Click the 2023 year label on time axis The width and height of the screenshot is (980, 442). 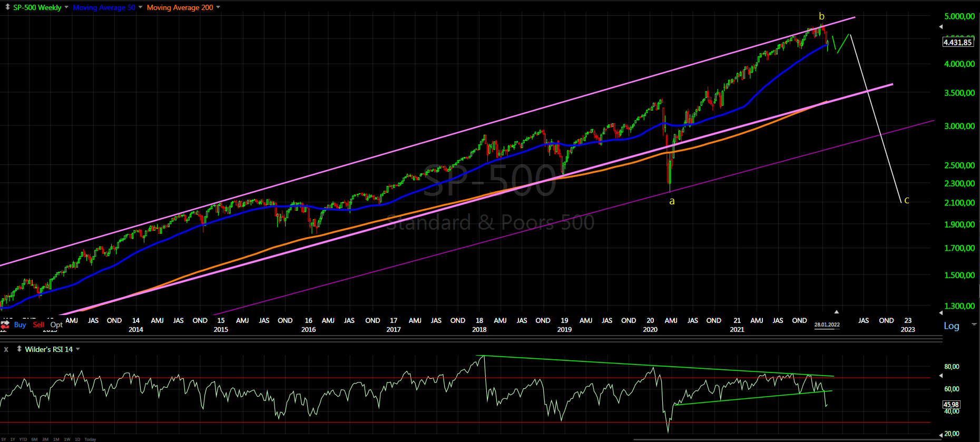point(908,329)
